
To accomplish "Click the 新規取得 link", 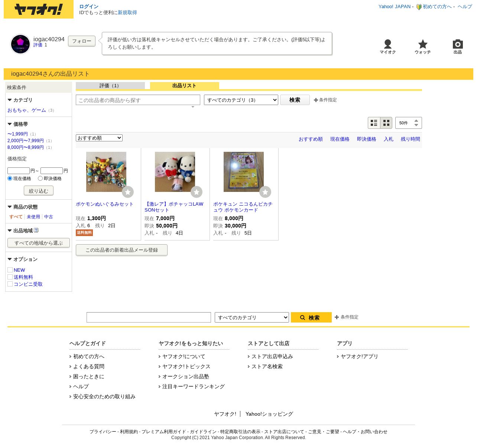I will (127, 13).
